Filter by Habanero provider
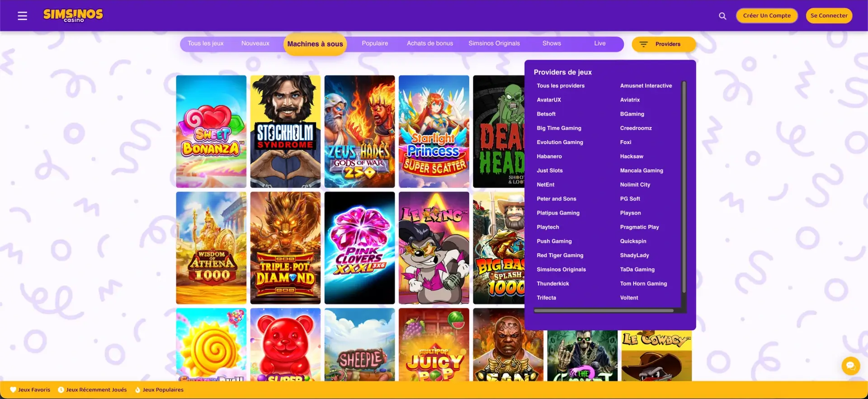The width and height of the screenshot is (868, 399). 549,156
